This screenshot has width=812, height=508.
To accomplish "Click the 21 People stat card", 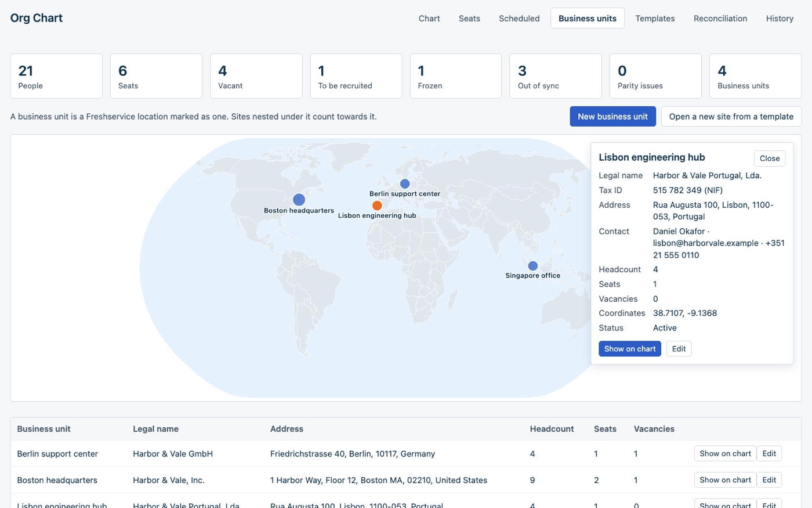I will tap(56, 76).
